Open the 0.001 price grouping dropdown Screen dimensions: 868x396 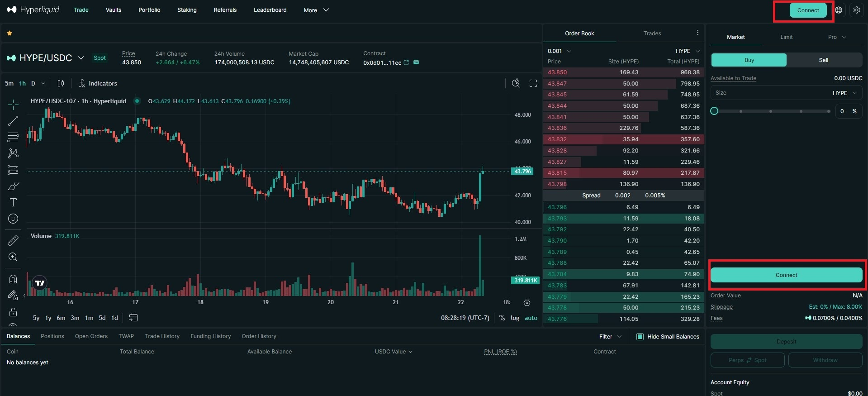559,51
